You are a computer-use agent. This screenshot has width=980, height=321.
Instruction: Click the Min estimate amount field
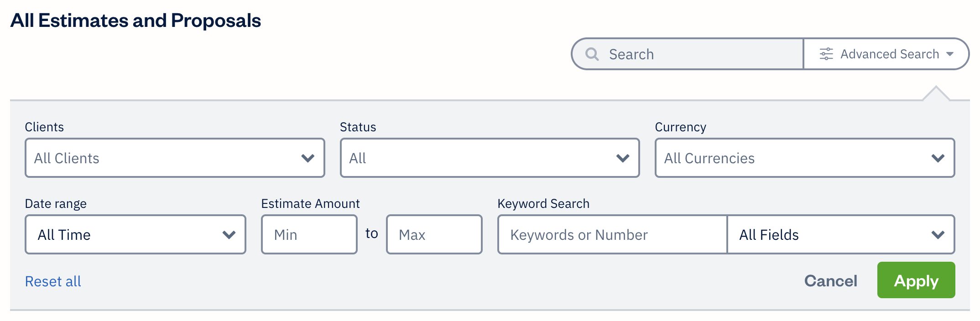pyautogui.click(x=308, y=234)
